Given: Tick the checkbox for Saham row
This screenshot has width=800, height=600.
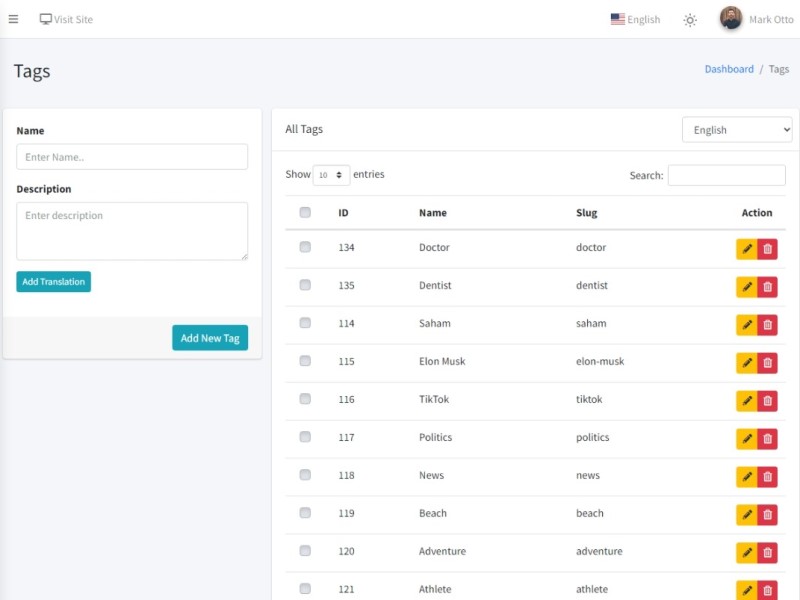Looking at the screenshot, I should tap(305, 323).
